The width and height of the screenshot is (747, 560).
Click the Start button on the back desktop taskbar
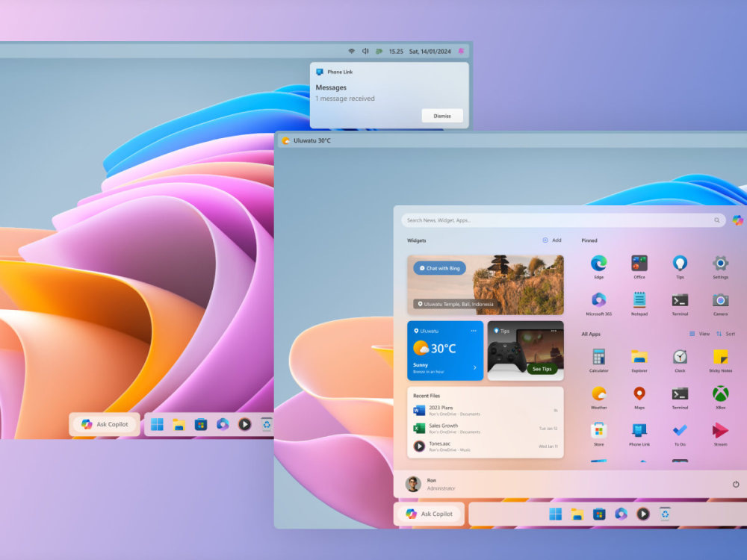(157, 424)
